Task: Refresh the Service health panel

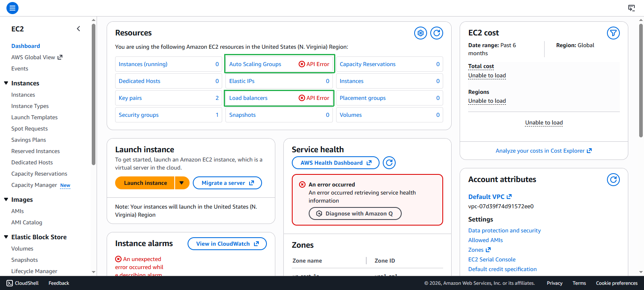Action: (x=389, y=163)
